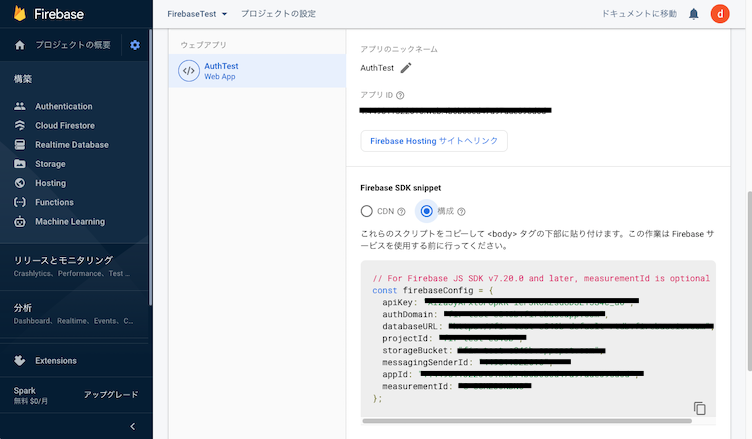Edit app nickname with pencil icon

click(406, 68)
